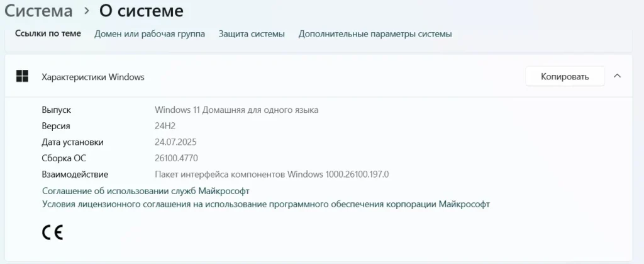Click the Версия label
Screen dimensions: 644x264
56,126
